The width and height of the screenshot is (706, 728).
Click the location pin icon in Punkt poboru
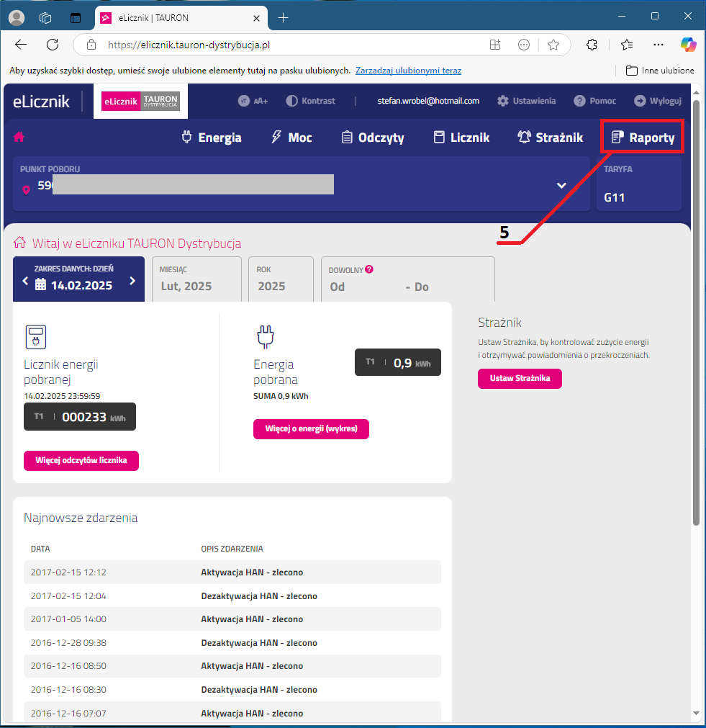tap(27, 190)
